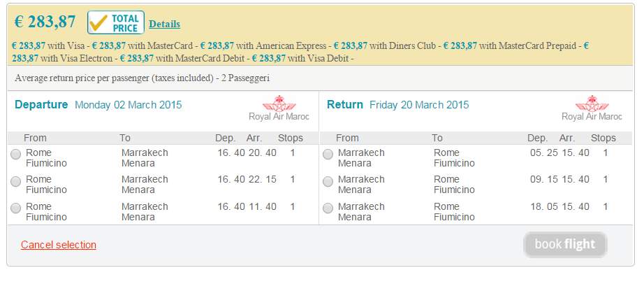
Task: Click the Royal Air Maroc logo under Return
Action: point(592,108)
